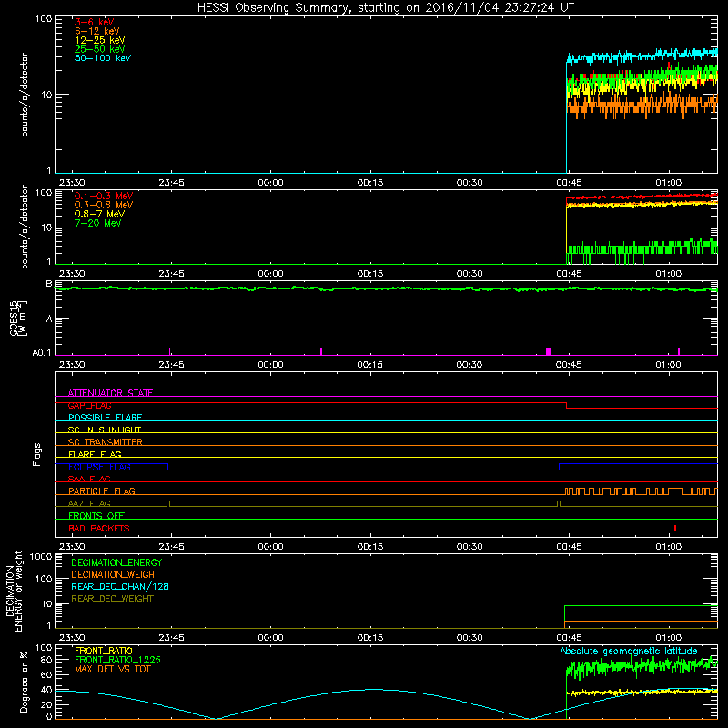Pick the ECLIPSE_FLAG label
728x728 pixels.
99,467
